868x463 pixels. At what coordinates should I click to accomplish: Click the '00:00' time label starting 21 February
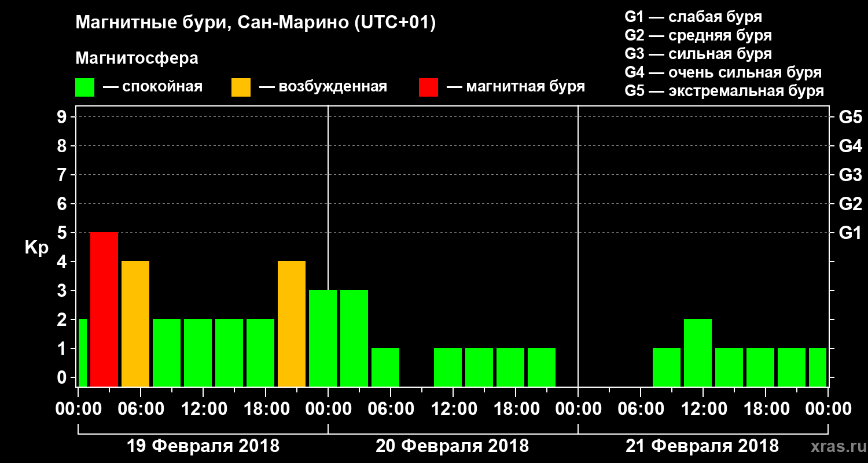click(578, 409)
